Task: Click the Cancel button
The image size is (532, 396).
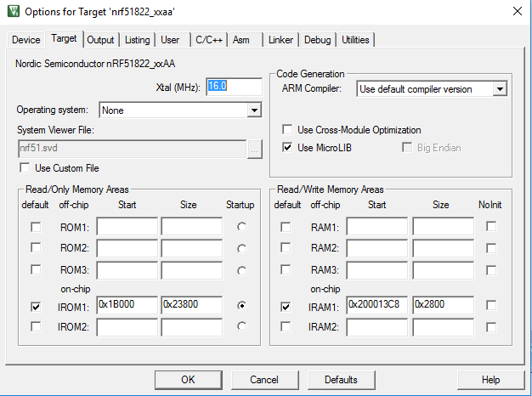Action: [x=264, y=380]
